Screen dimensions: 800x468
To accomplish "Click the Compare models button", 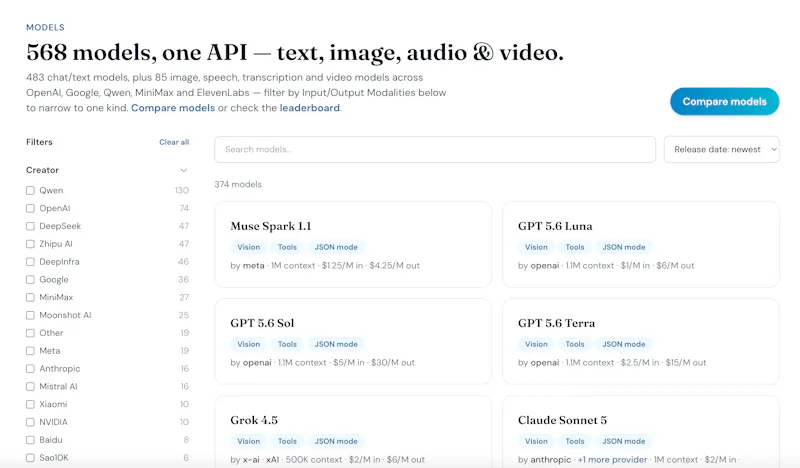I will [x=724, y=102].
